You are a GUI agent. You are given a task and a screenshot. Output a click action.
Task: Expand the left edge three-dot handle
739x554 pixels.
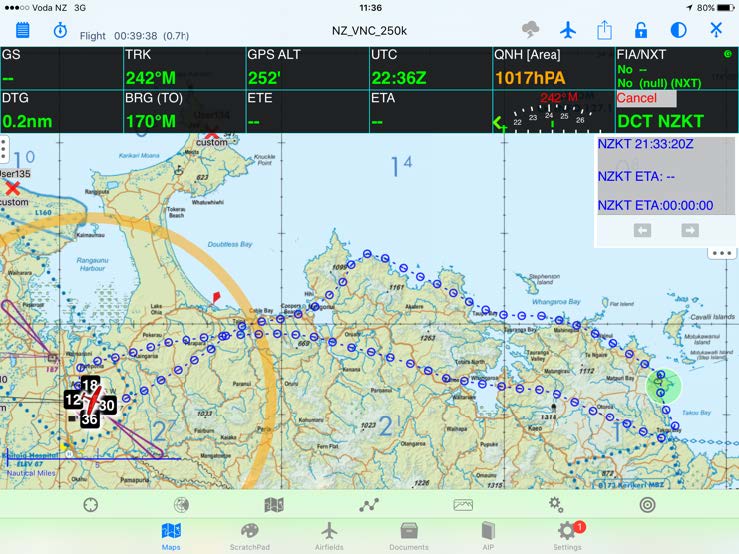click(x=3, y=149)
